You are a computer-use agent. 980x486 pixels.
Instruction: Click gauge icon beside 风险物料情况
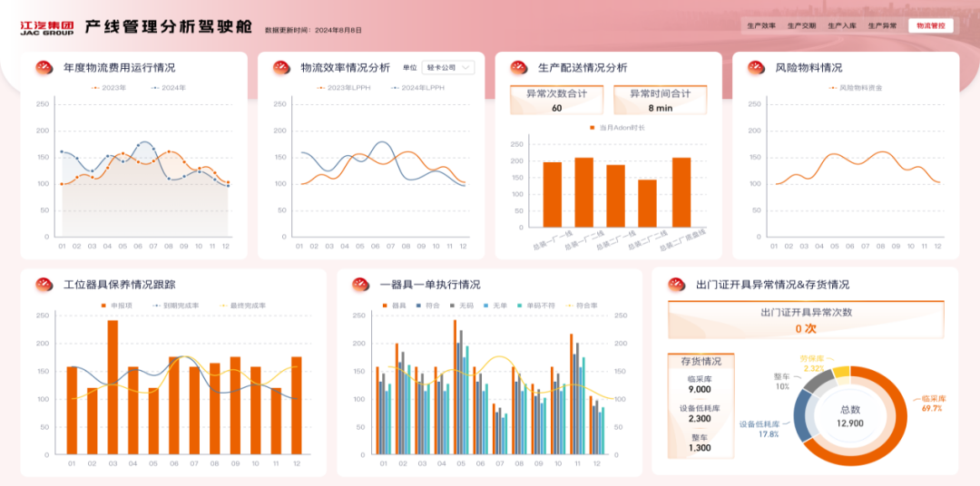756,67
